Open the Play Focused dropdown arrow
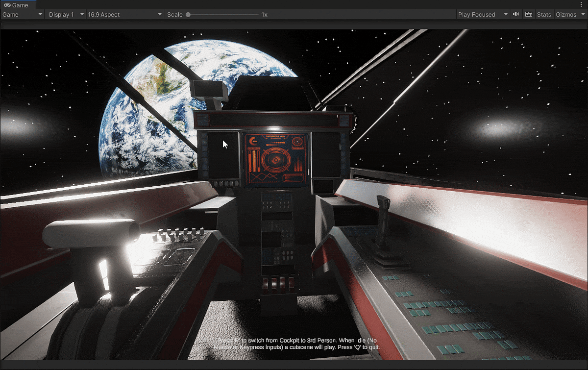Image resolution: width=588 pixels, height=370 pixels. pyautogui.click(x=505, y=14)
